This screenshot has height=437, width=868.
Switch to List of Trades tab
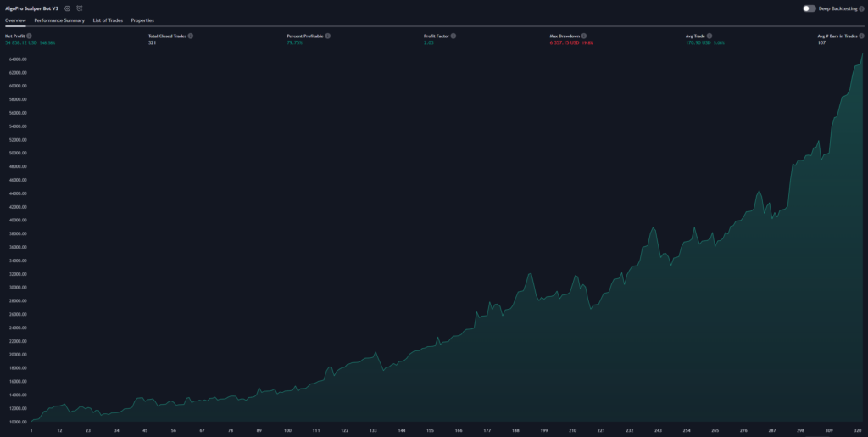(108, 20)
